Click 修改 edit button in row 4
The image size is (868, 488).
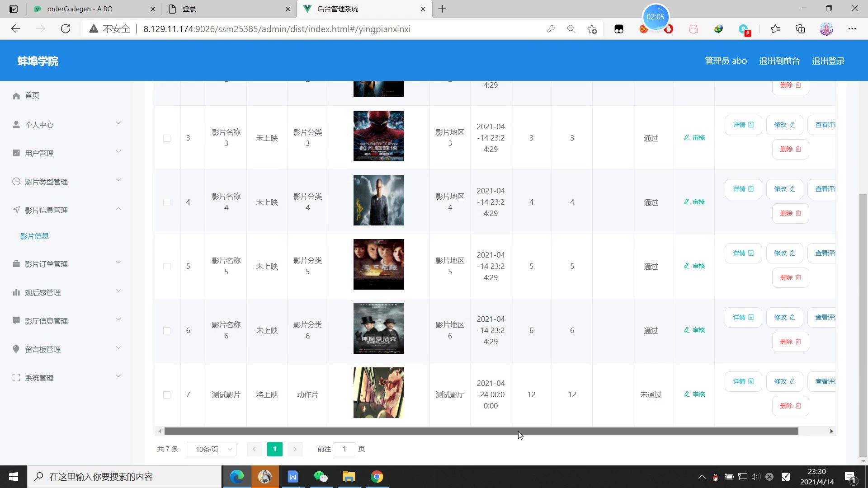pos(784,189)
